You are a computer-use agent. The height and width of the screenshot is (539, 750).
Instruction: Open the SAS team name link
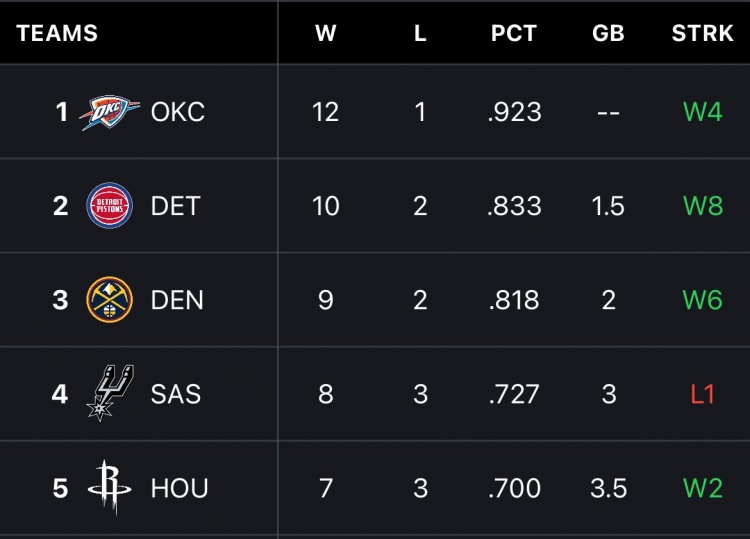pos(176,394)
